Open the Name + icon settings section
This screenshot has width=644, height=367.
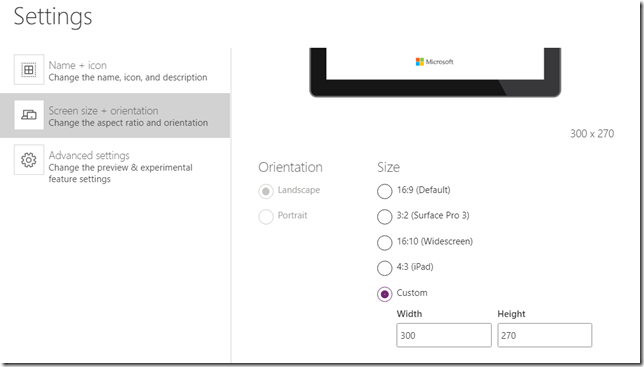[x=115, y=71]
